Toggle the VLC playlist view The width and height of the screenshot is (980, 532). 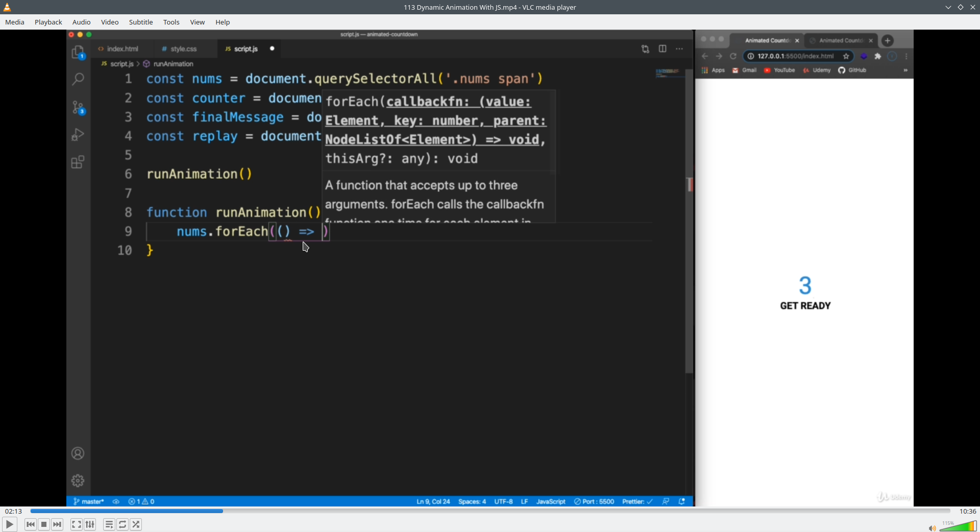pyautogui.click(x=109, y=524)
